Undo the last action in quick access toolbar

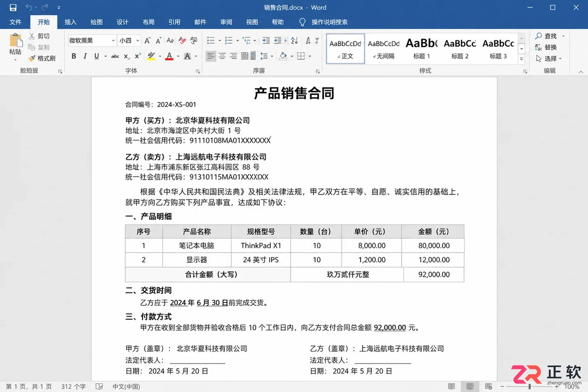(28, 8)
